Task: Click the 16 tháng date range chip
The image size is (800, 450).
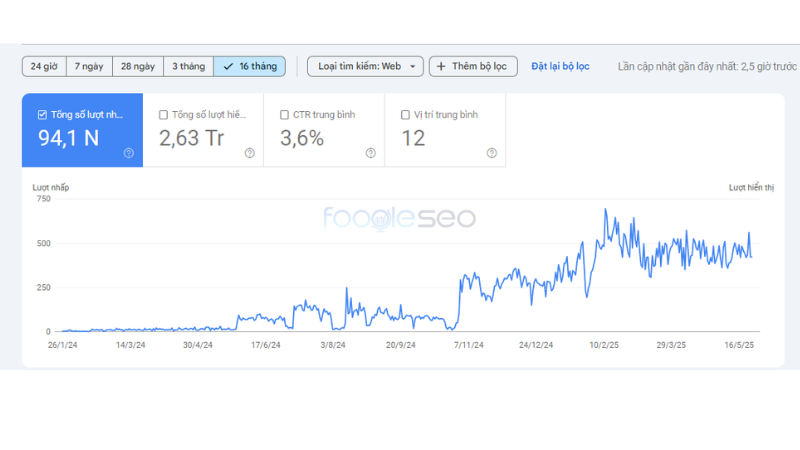Action: [x=250, y=66]
